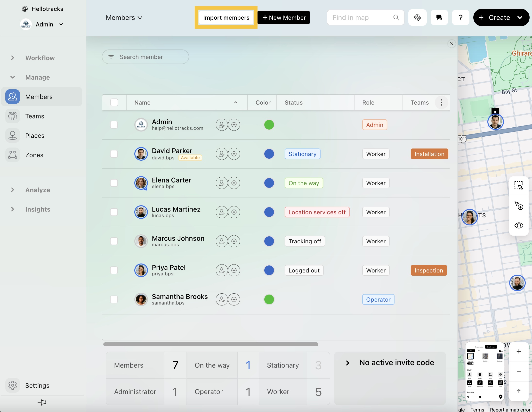The width and height of the screenshot is (532, 412).
Task: Click the question mark help icon
Action: click(x=460, y=17)
